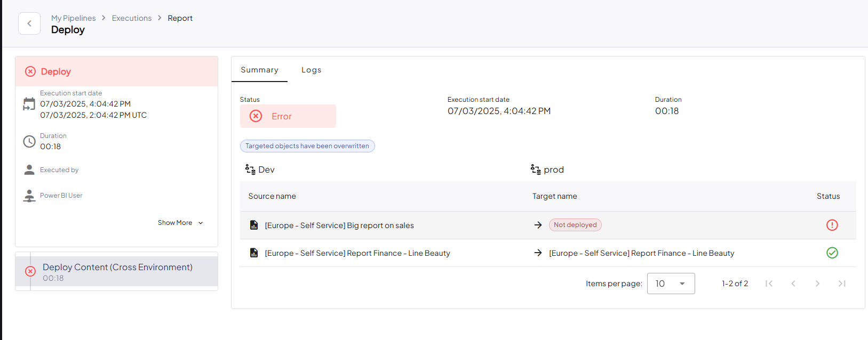Click the red X icon in Error status

click(256, 116)
